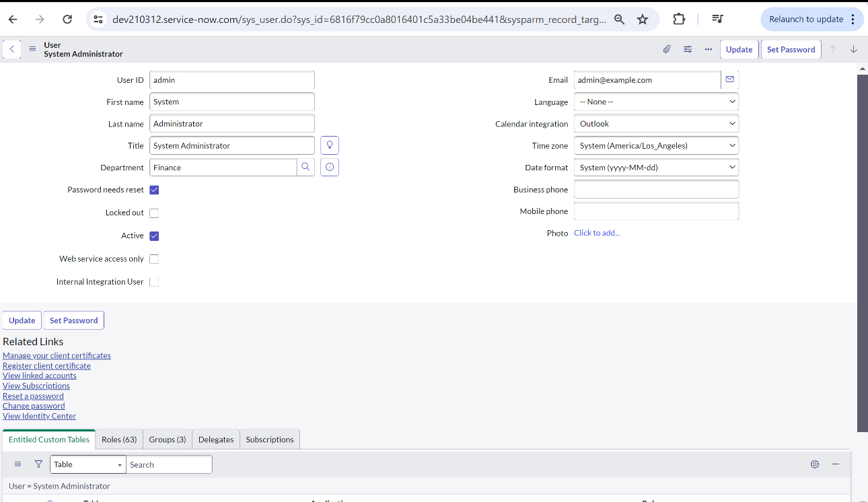The height and width of the screenshot is (502, 868).
Task: Check Internal Integration User box
Action: point(154,282)
